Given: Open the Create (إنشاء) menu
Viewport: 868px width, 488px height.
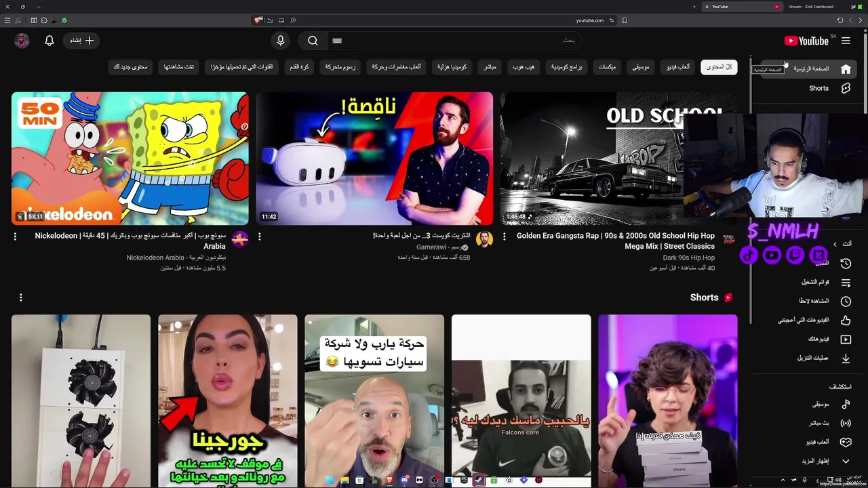Looking at the screenshot, I should pyautogui.click(x=82, y=41).
